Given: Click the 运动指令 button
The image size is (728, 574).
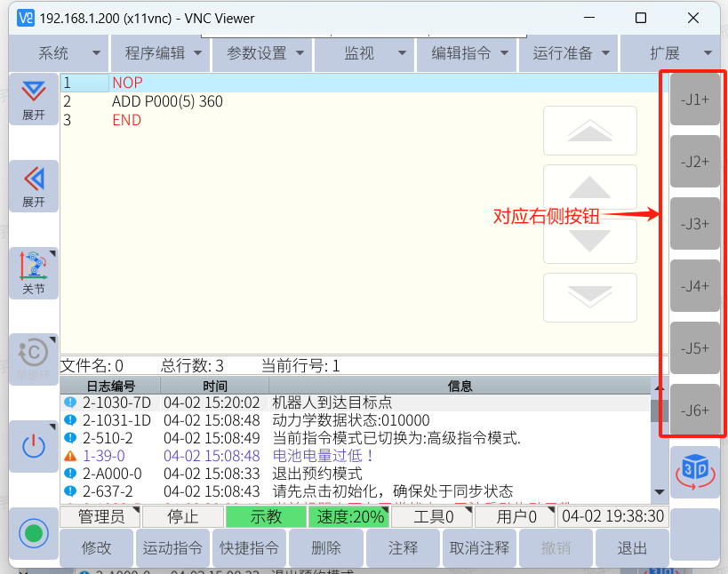Looking at the screenshot, I should tap(172, 548).
